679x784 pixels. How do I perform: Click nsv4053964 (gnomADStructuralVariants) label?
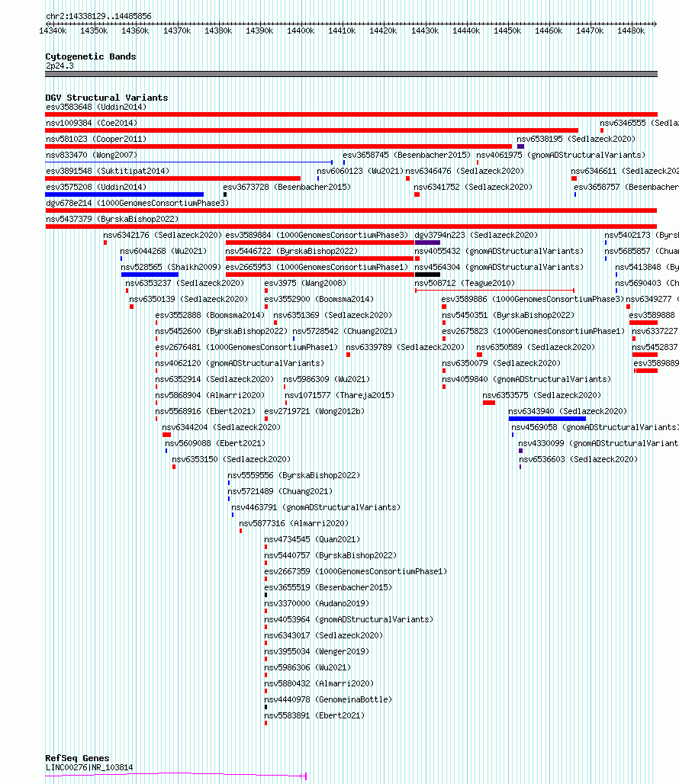(x=349, y=619)
